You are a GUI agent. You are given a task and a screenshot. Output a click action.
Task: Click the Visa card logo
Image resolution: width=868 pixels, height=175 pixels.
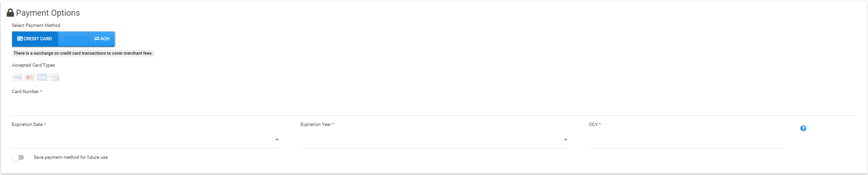point(18,77)
